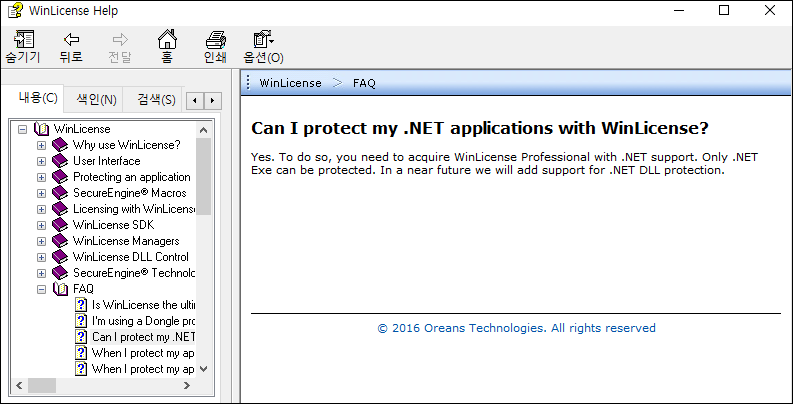The width and height of the screenshot is (793, 404).
Task: Maximize the WinLicense Help window
Action: point(724,10)
